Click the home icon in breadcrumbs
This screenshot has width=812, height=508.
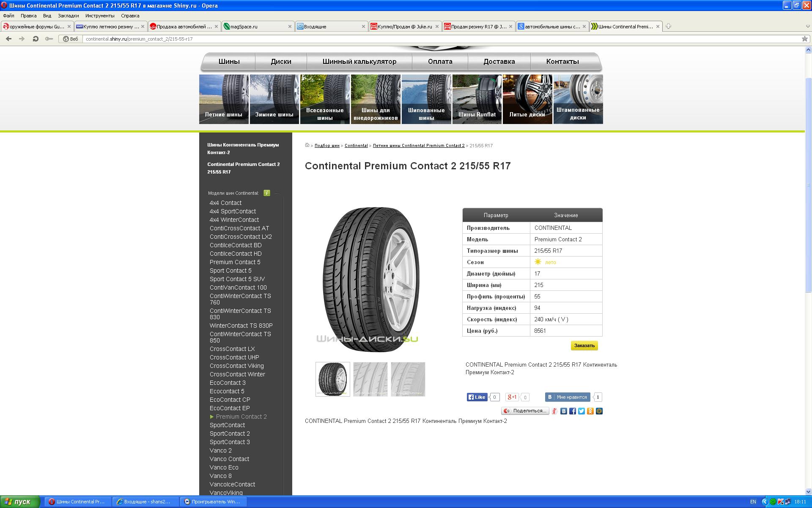coord(307,145)
